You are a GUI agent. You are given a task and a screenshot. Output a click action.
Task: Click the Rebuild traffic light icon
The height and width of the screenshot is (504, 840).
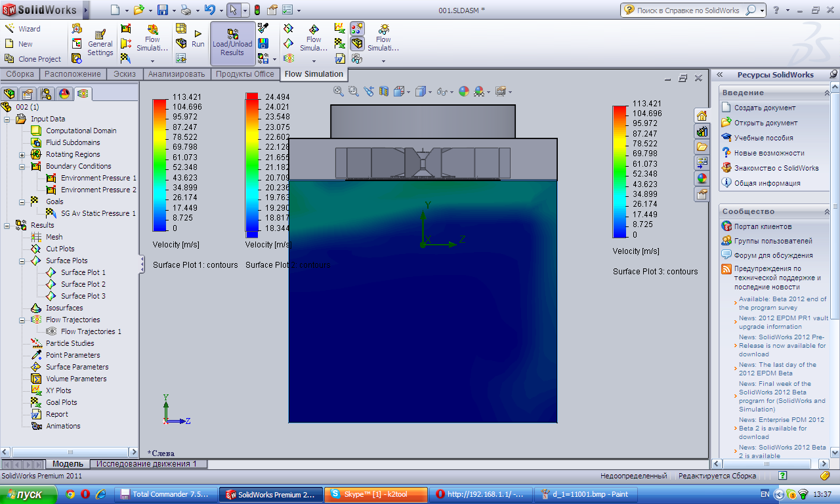pyautogui.click(x=257, y=10)
